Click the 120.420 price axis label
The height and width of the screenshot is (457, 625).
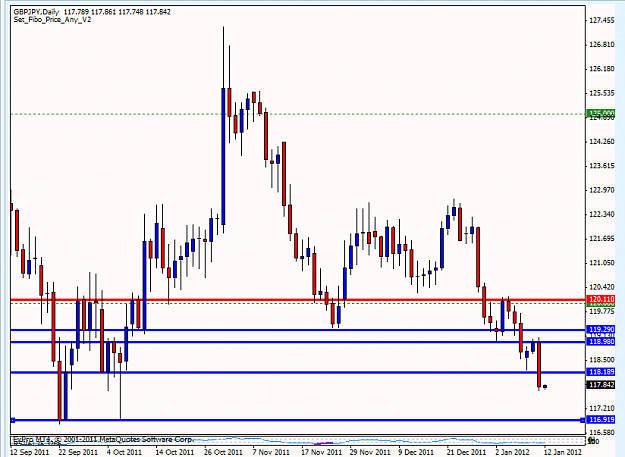pos(601,287)
